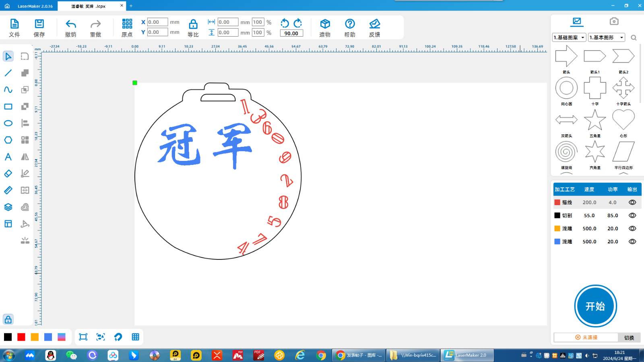
Task: Click inside the X coordinate input field
Action: pos(157,22)
